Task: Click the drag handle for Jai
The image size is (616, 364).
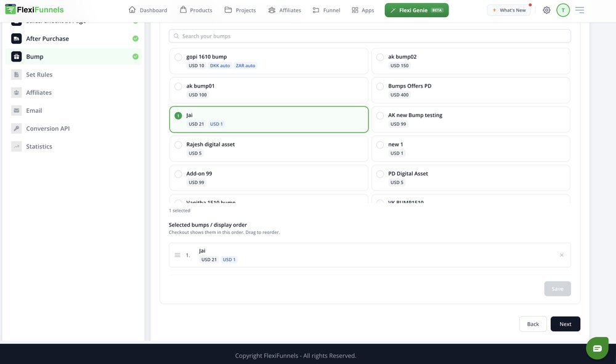Action: click(177, 255)
